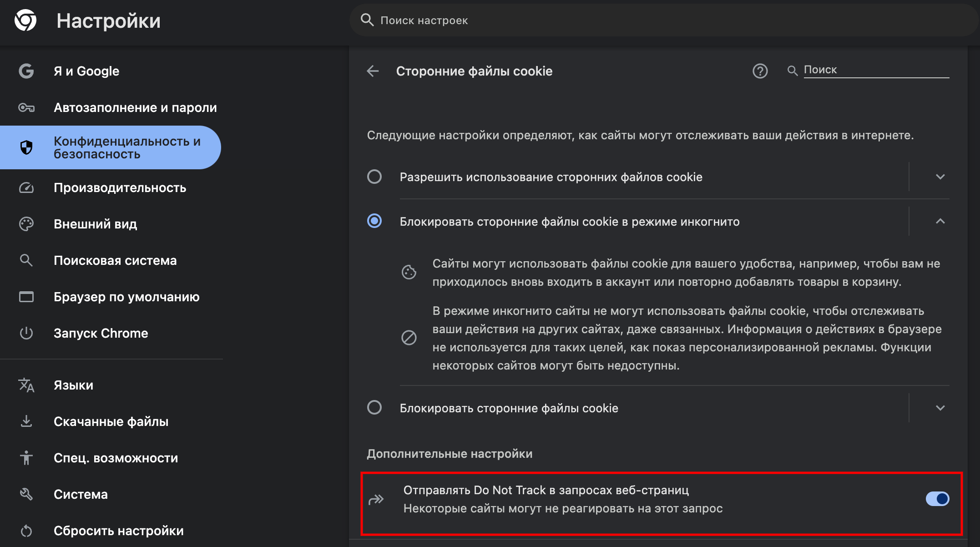Image resolution: width=980 pixels, height=547 pixels.
Task: Click the palette Внешний вид icon
Action: tap(26, 224)
